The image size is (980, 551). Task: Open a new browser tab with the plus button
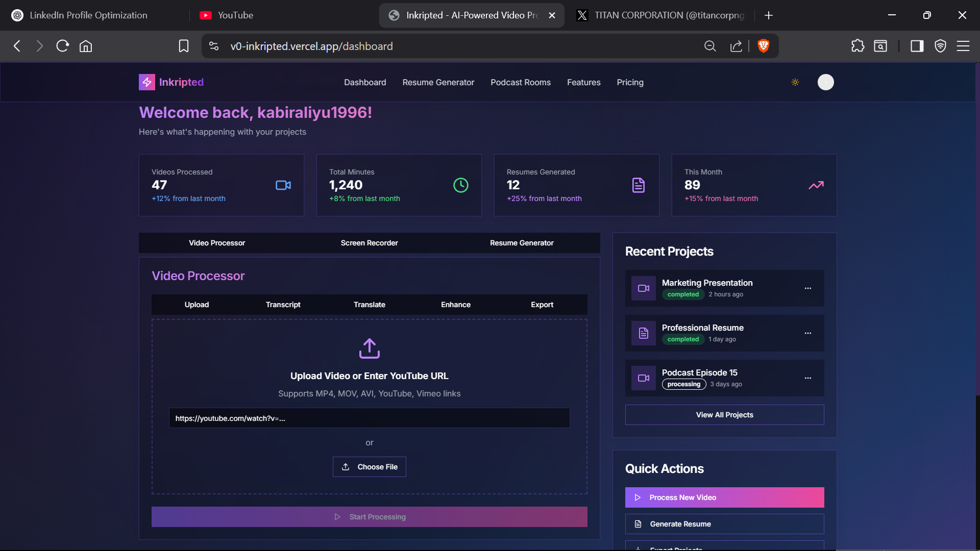769,15
